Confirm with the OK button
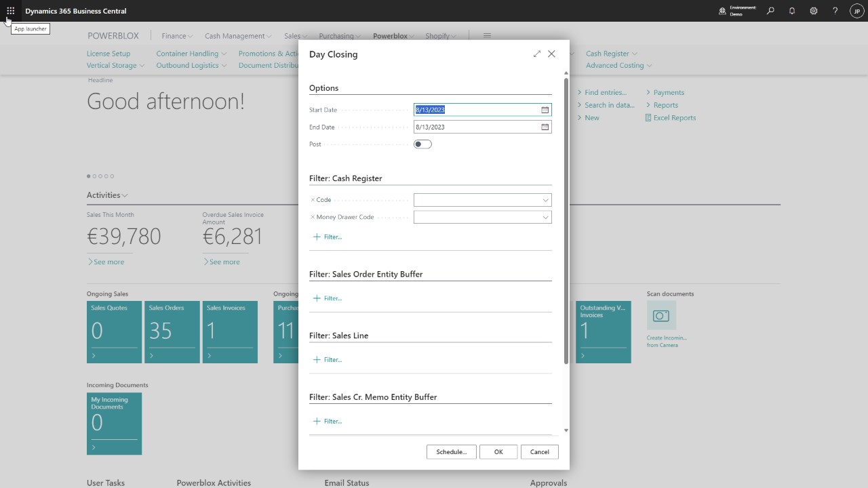 point(498,452)
